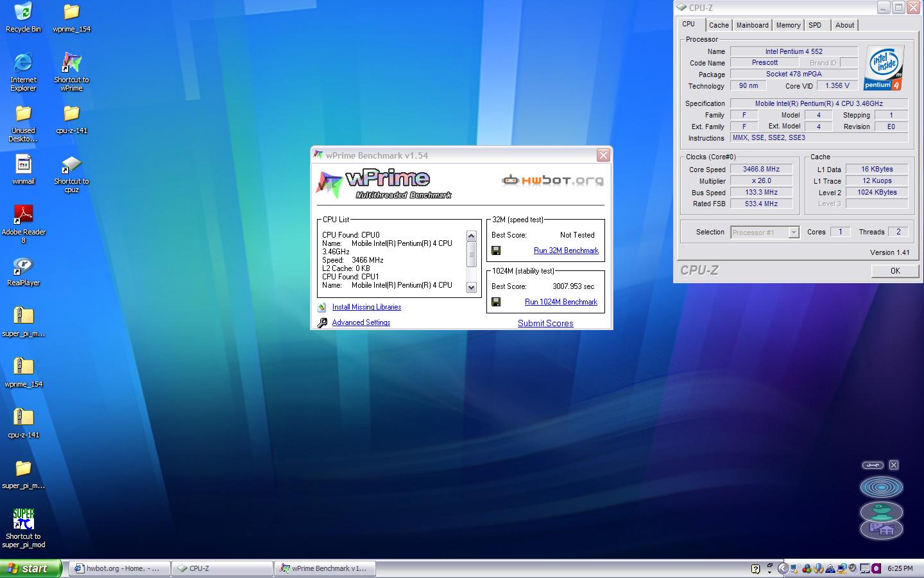Viewport: 924px width, 578px height.
Task: Click the Submit Scores link
Action: [545, 323]
